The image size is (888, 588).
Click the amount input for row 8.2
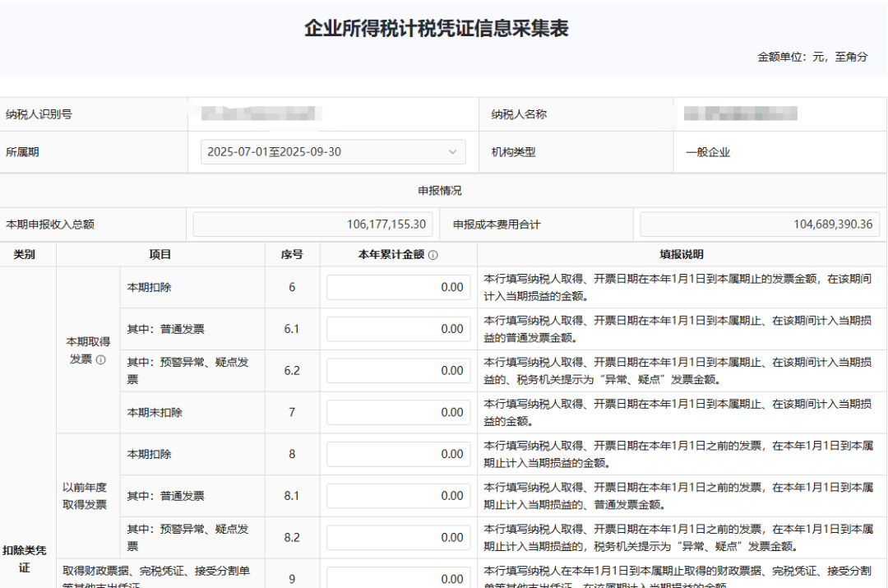point(399,538)
